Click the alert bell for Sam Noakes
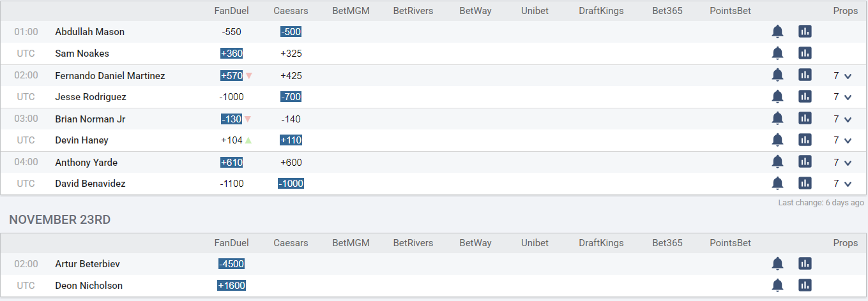This screenshot has width=868, height=301. pyautogui.click(x=777, y=53)
